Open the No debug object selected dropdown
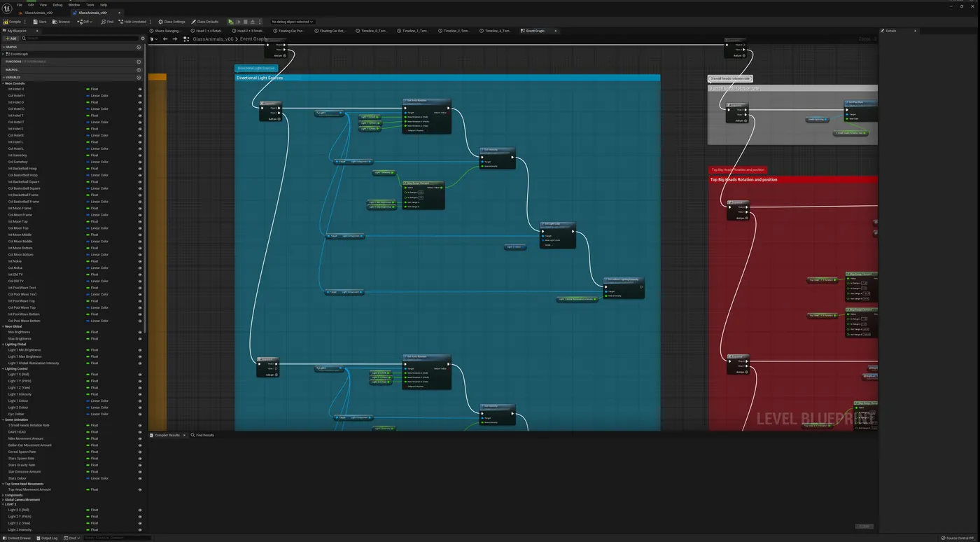 (x=292, y=21)
